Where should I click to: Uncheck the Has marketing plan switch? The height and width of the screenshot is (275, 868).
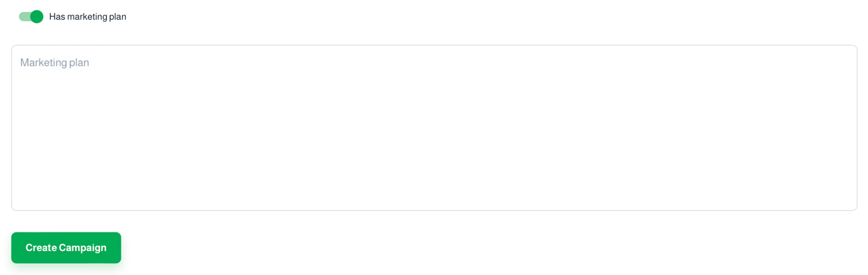[x=31, y=17]
